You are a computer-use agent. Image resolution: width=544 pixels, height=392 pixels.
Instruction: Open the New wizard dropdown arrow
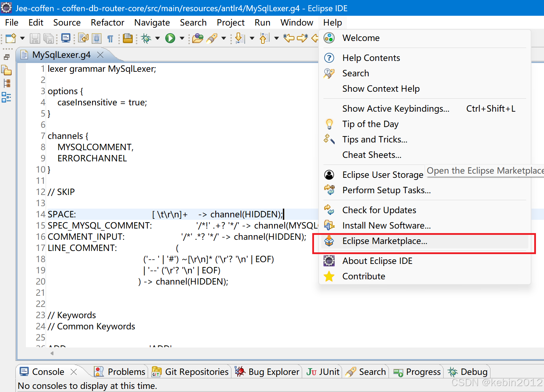(22, 38)
